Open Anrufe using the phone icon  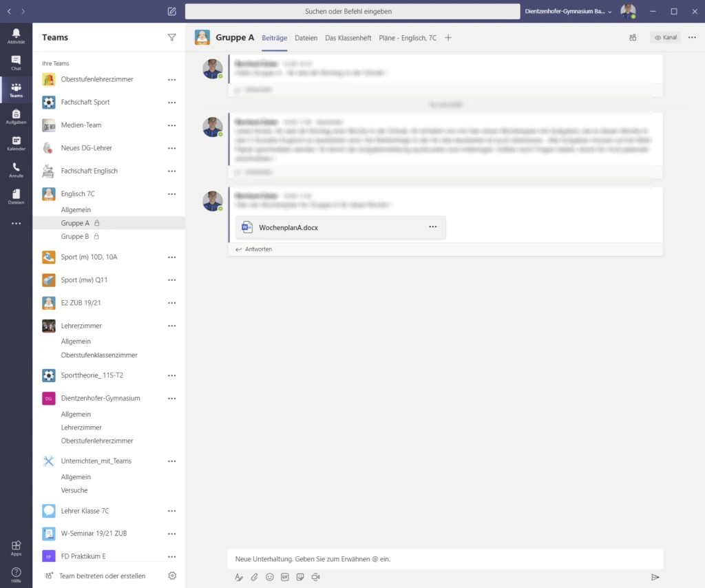[x=15, y=170]
